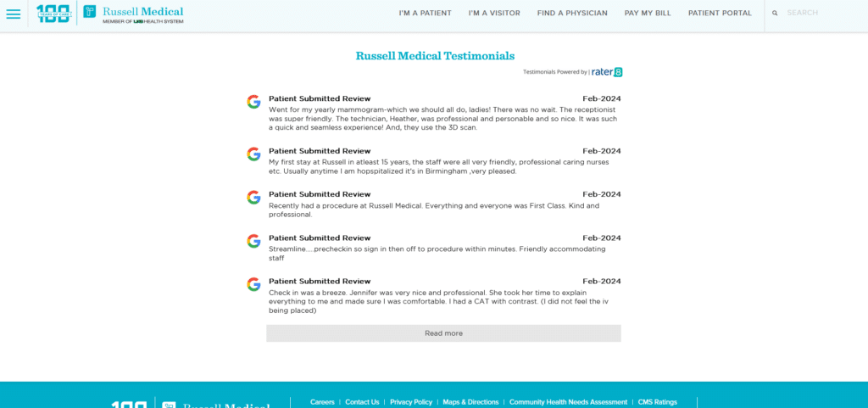This screenshot has width=868, height=408.
Task: Open the Privacy Policy footer link
Action: tap(411, 402)
